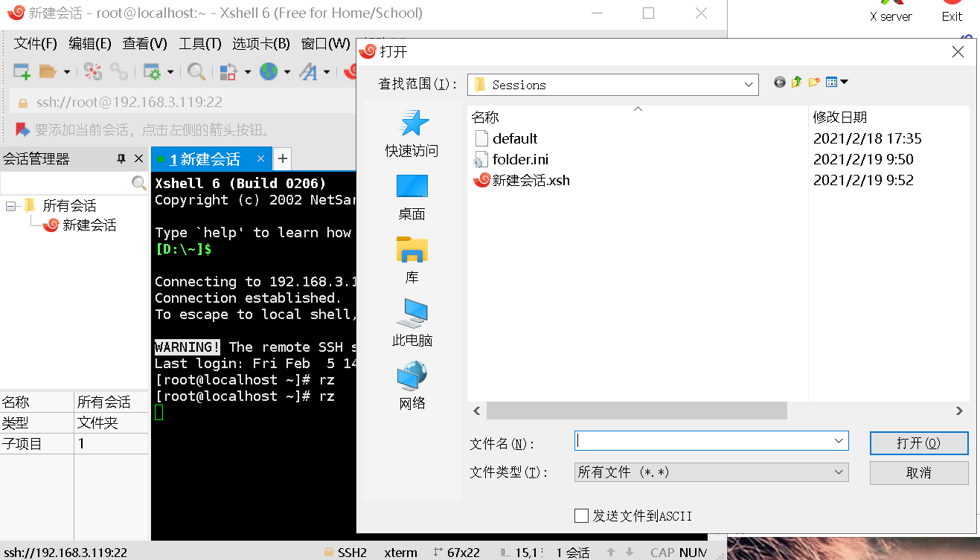Close the 新建会话 tab
Viewport: 980px width, 560px height.
260,158
